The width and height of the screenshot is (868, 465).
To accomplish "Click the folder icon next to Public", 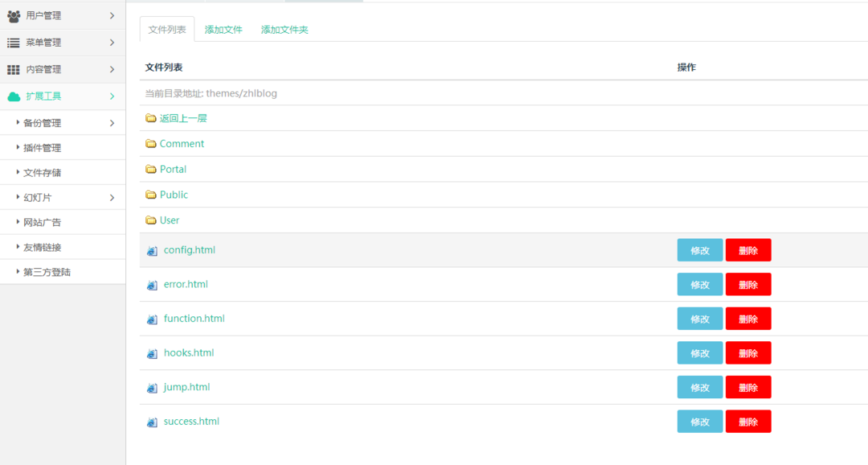I will coord(150,195).
